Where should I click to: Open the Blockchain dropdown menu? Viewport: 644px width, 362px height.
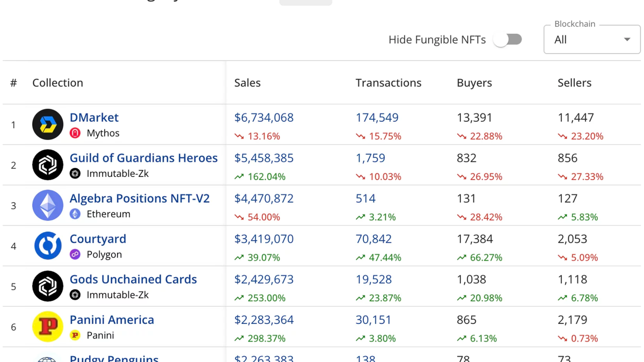(x=591, y=40)
